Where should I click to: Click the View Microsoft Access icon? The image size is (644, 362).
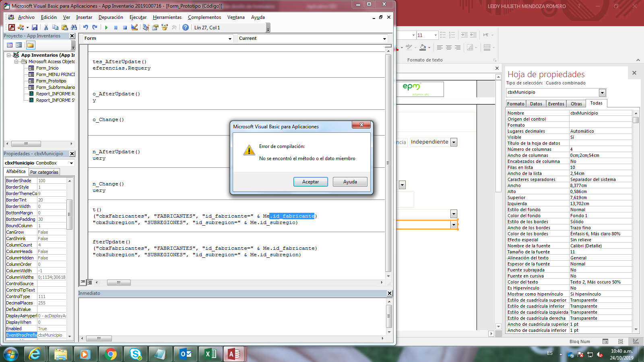click(x=12, y=27)
